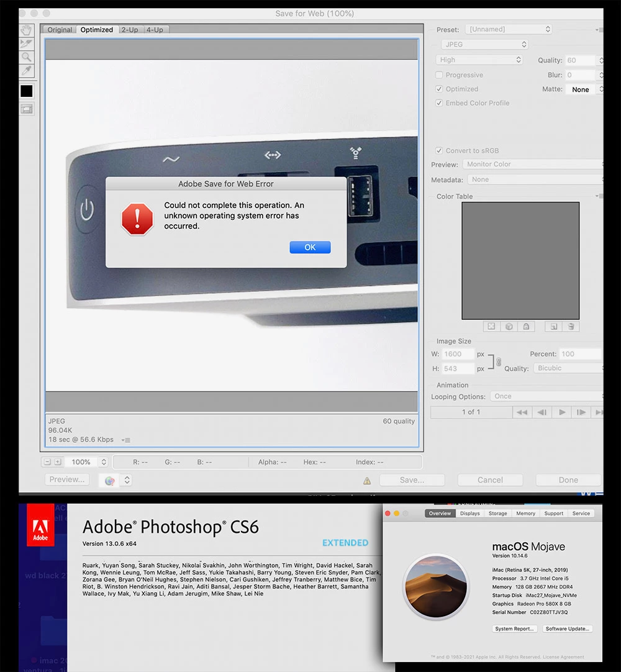Screen dimensions: 621x672
Task: Click the gray Color Table area
Action: coord(520,261)
